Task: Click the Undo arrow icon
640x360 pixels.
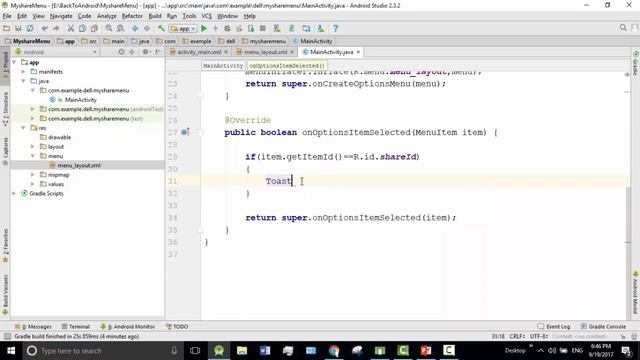Action: click(x=44, y=29)
